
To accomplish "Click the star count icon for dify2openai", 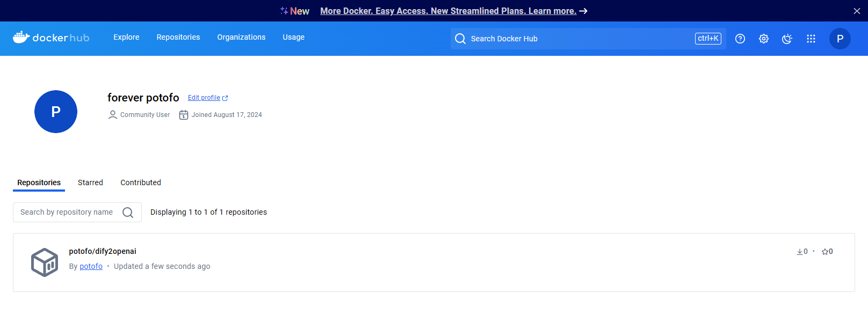I will click(x=825, y=252).
